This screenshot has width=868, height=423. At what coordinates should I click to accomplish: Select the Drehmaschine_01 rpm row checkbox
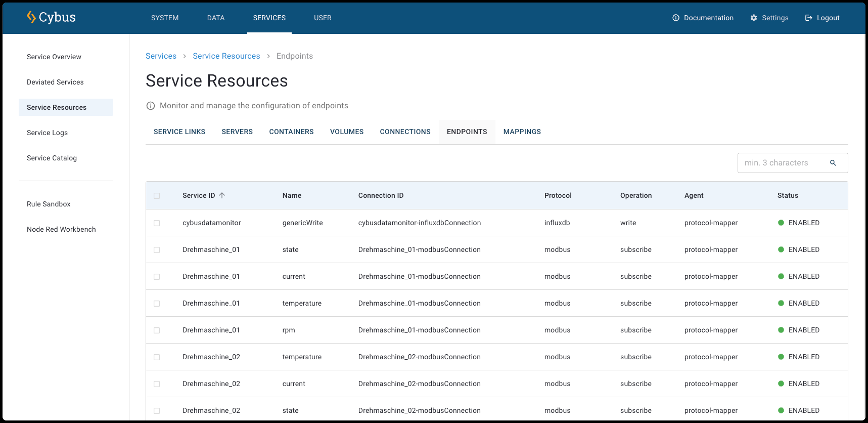(x=157, y=330)
